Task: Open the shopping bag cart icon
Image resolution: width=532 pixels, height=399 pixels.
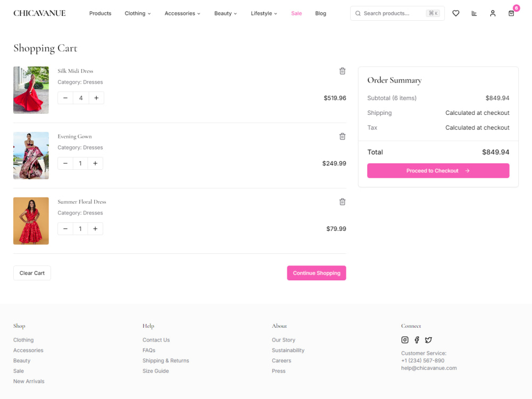Action: pos(511,13)
